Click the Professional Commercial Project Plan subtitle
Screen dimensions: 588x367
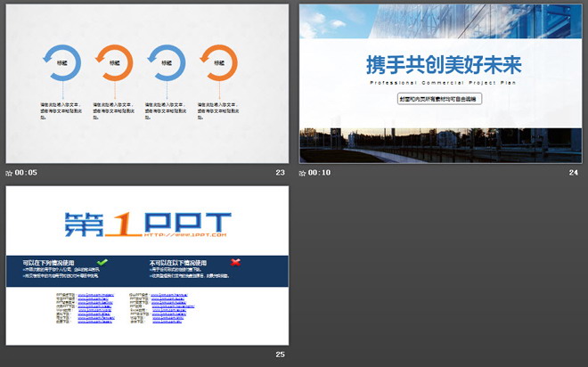(443, 83)
